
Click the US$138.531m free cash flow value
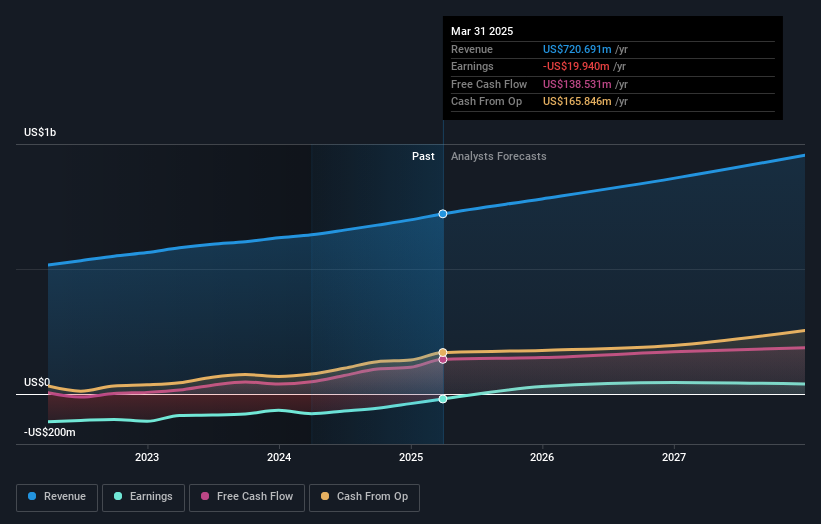tap(577, 84)
